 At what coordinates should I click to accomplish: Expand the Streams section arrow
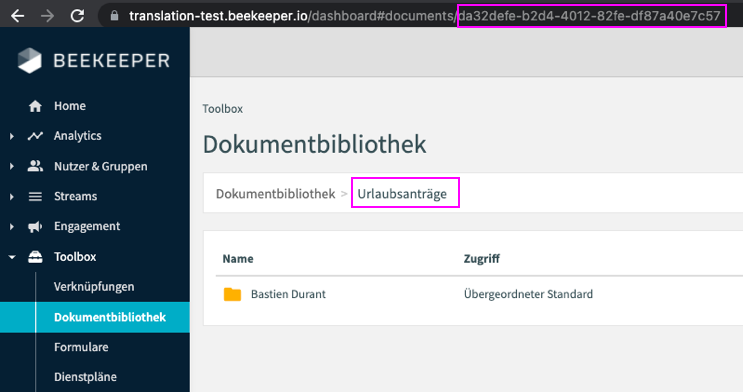click(12, 197)
